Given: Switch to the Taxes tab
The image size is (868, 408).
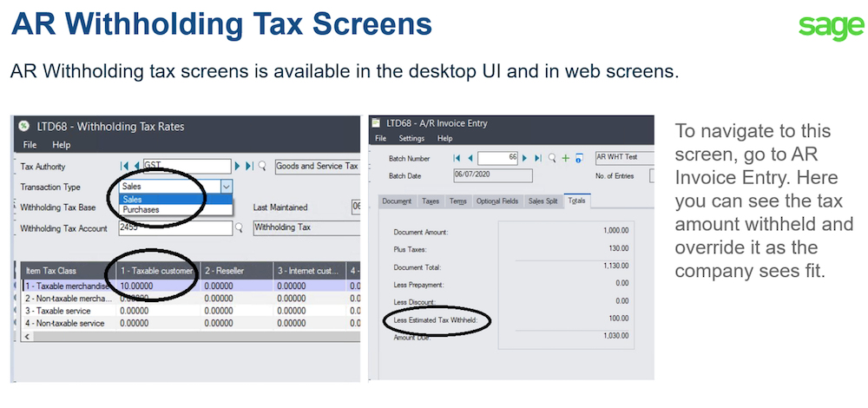Looking at the screenshot, I should pyautogui.click(x=431, y=201).
